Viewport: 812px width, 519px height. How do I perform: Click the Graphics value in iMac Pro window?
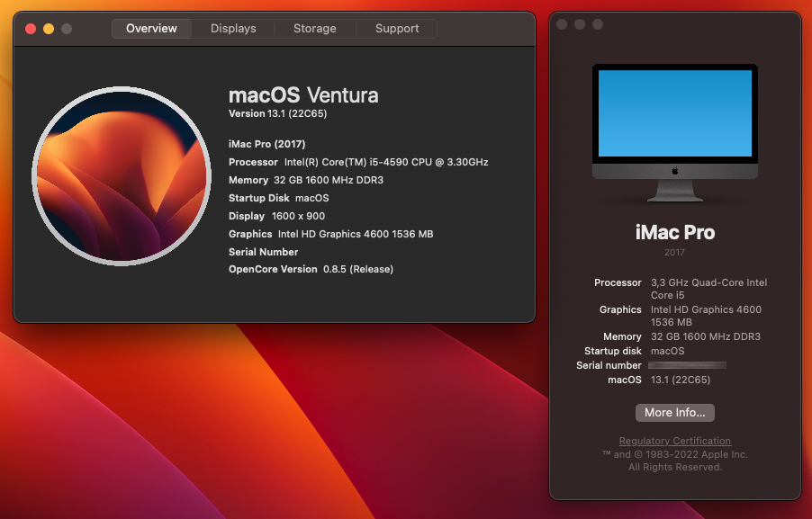coord(706,316)
